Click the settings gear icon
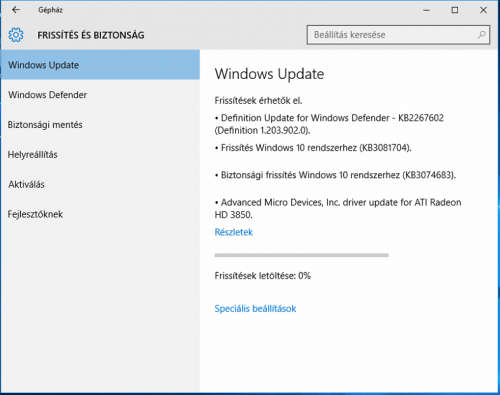Image resolution: width=500 pixels, height=395 pixels. tap(16, 35)
